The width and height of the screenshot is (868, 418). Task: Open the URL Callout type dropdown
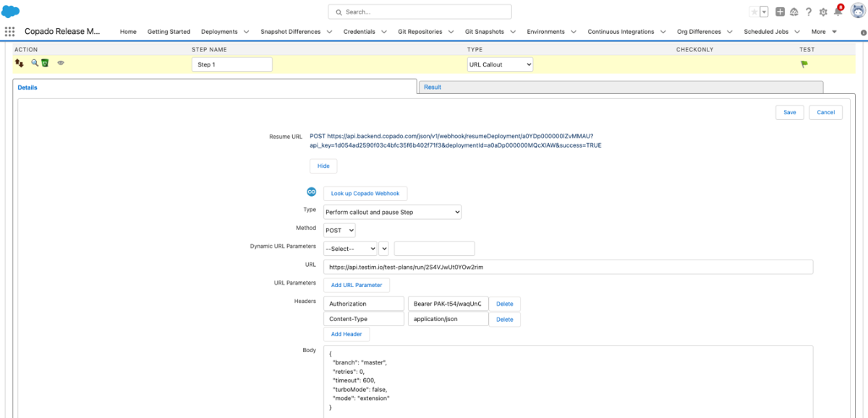(x=500, y=64)
